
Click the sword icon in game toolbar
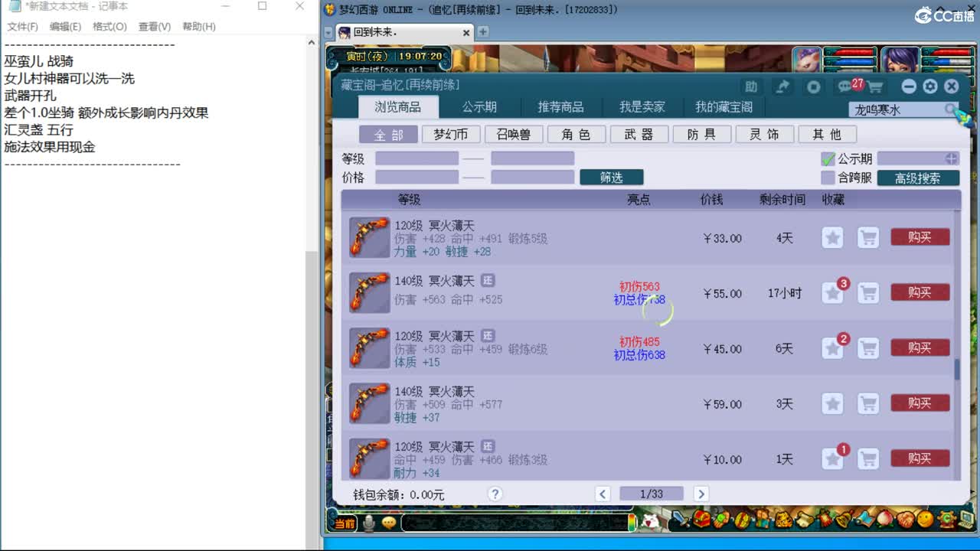coord(680,520)
